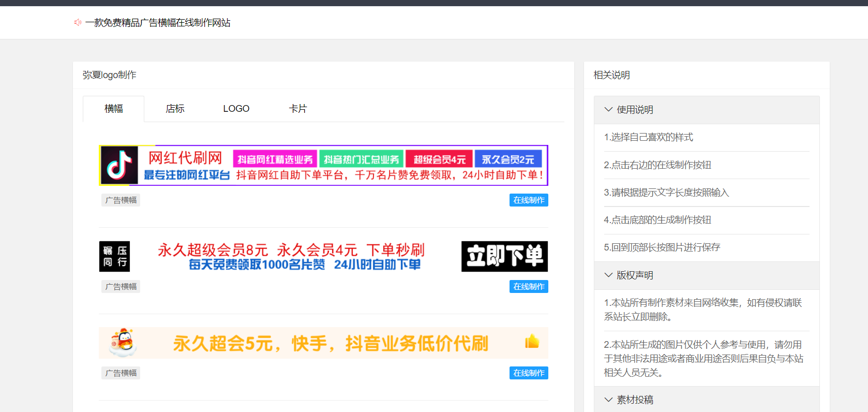
Task: Collapse the 使用说明 section chevron
Action: pyautogui.click(x=608, y=109)
